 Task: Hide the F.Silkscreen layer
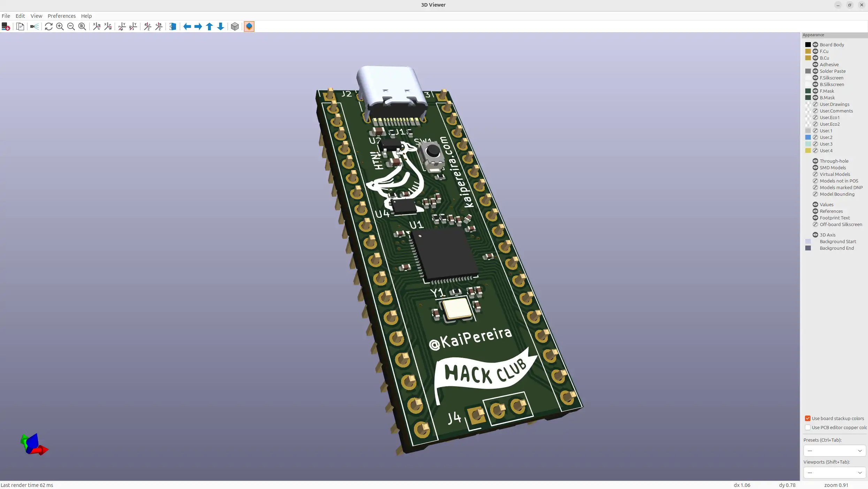pyautogui.click(x=815, y=78)
